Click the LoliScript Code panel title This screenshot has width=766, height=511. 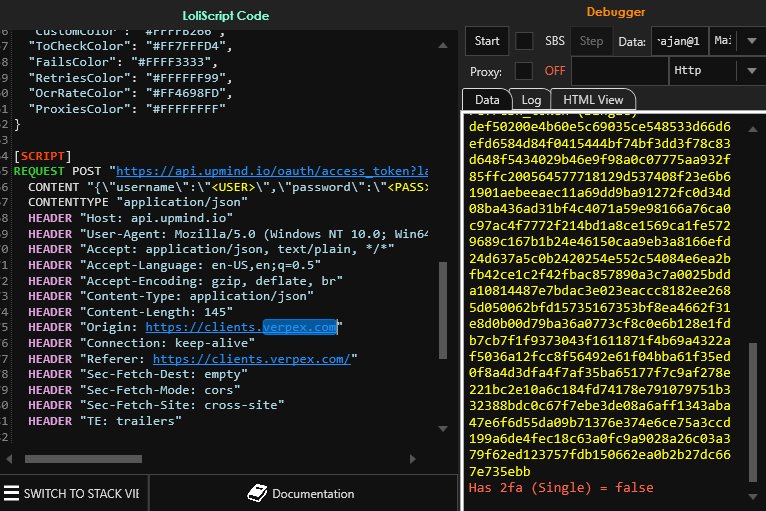pyautogui.click(x=226, y=16)
